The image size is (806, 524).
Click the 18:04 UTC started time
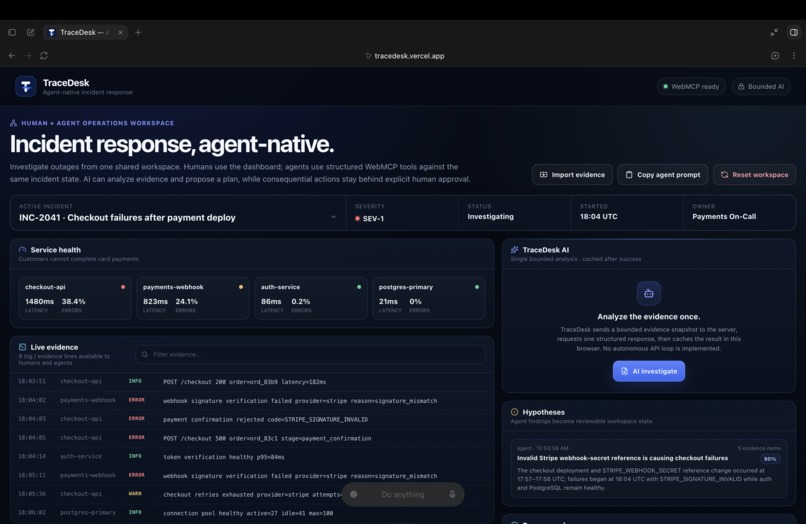click(x=599, y=216)
